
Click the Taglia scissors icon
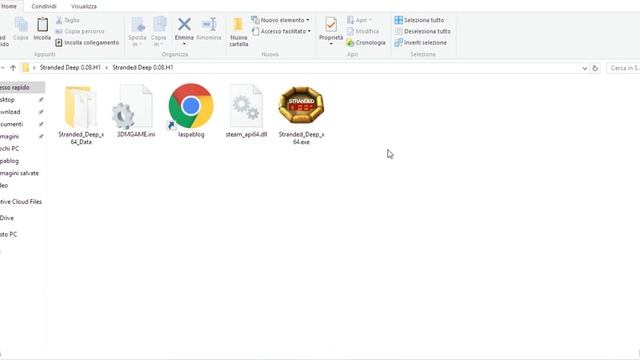coord(59,20)
